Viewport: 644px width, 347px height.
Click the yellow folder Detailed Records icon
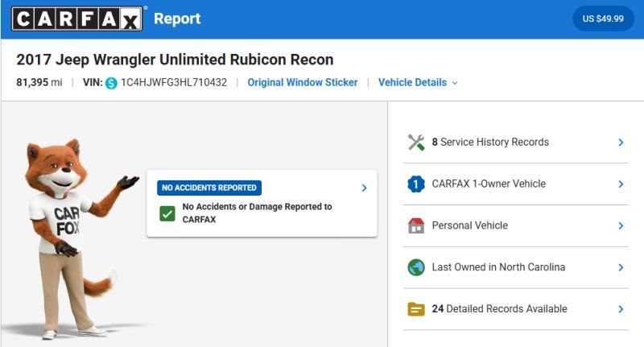416,309
